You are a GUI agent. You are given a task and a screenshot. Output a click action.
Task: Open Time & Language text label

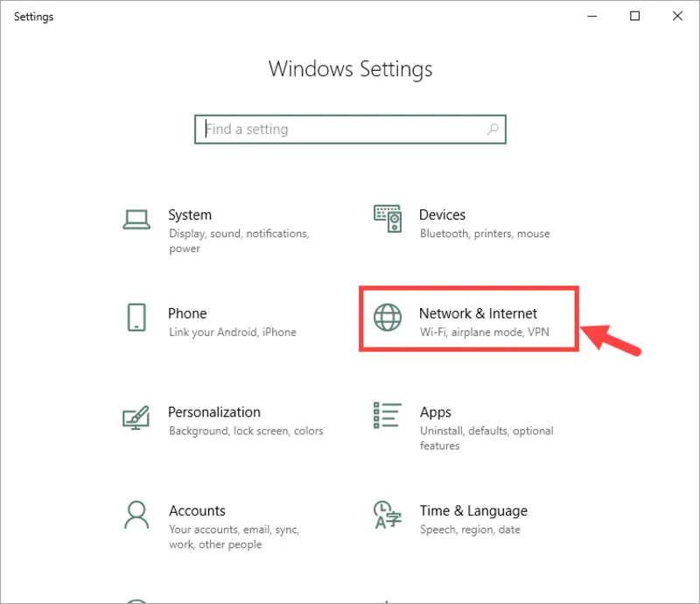coord(473,511)
